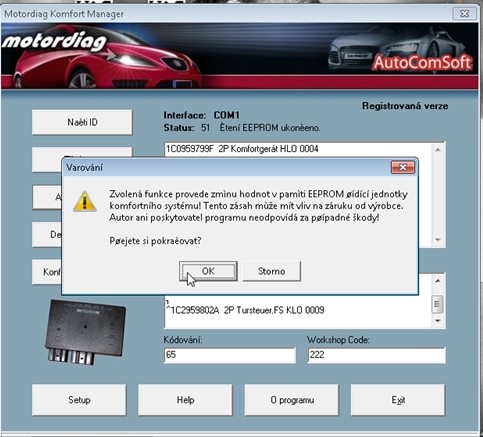Click the Registrovaná verze label
This screenshot has height=437, width=483.
[x=405, y=106]
